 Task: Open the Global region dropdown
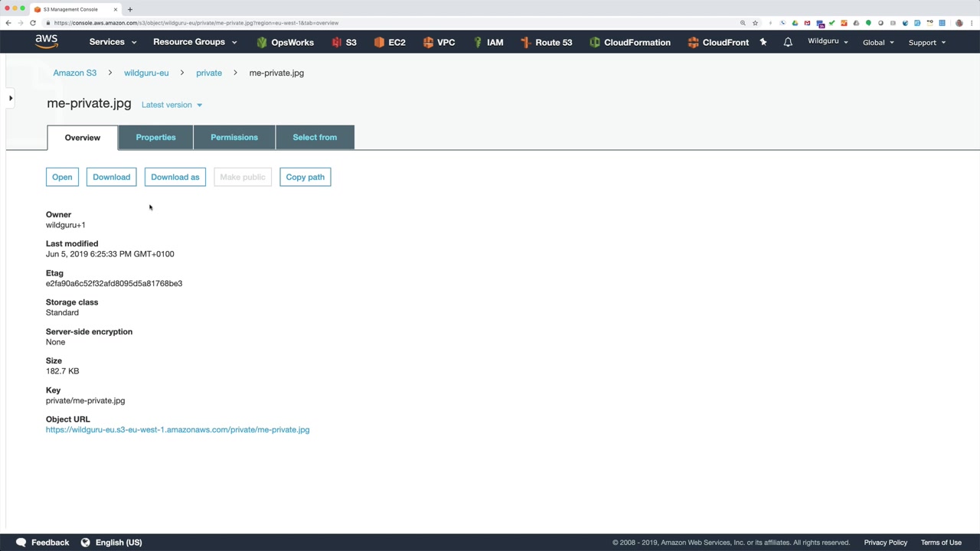click(x=878, y=42)
